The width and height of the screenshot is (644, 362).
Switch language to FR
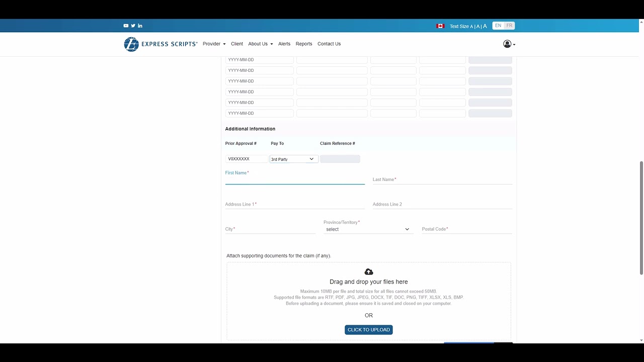509,26
